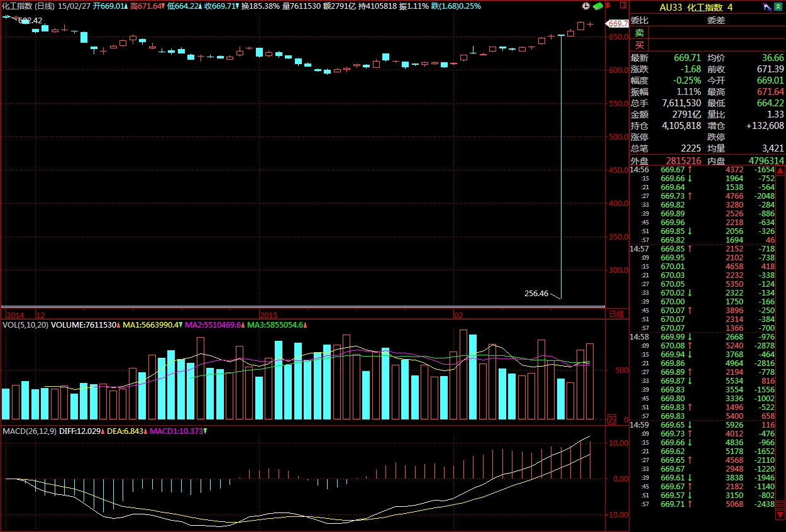
Task: Toggle the split-panel layout icon
Action: (622, 6)
